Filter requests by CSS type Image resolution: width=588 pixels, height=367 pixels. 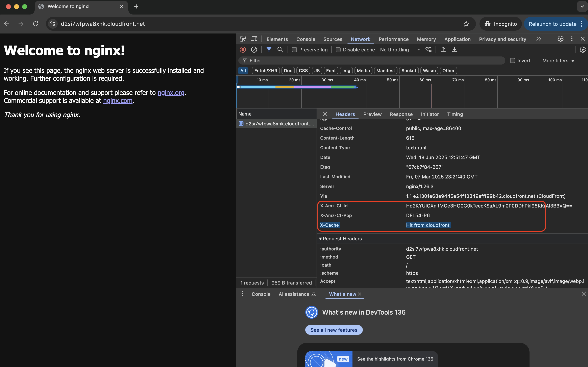303,71
